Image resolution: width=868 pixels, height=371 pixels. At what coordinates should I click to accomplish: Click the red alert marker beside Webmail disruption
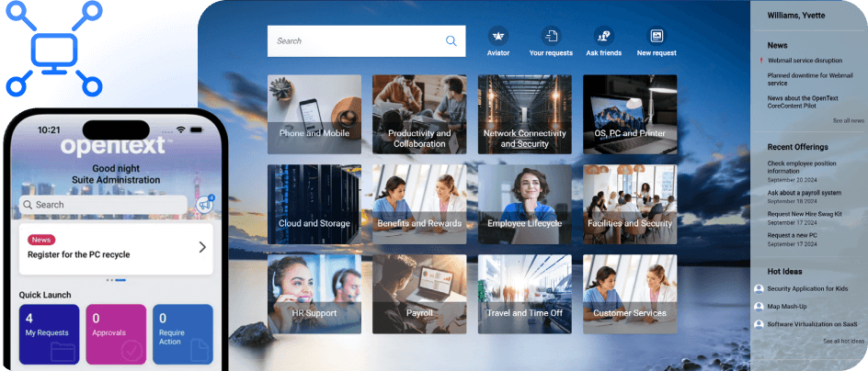coord(761,61)
